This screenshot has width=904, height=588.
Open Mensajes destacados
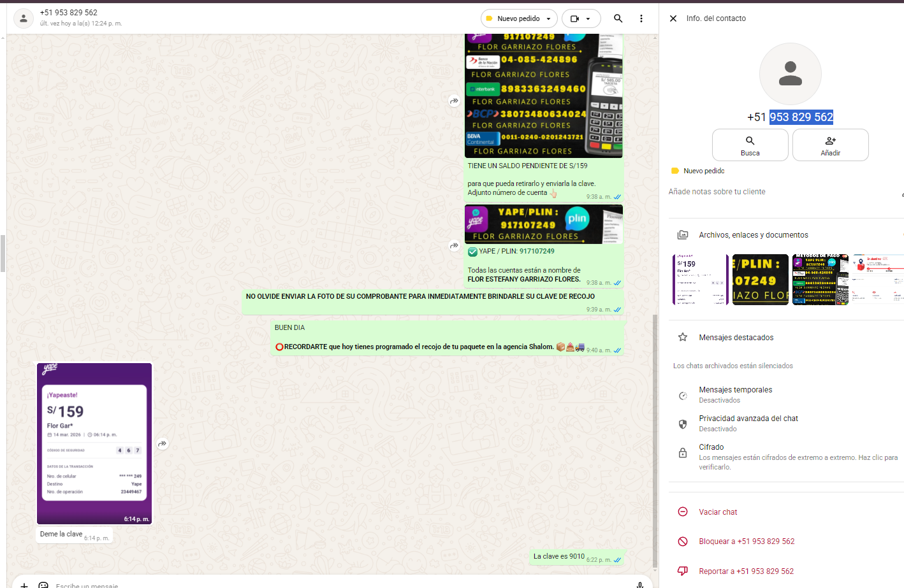[736, 338]
